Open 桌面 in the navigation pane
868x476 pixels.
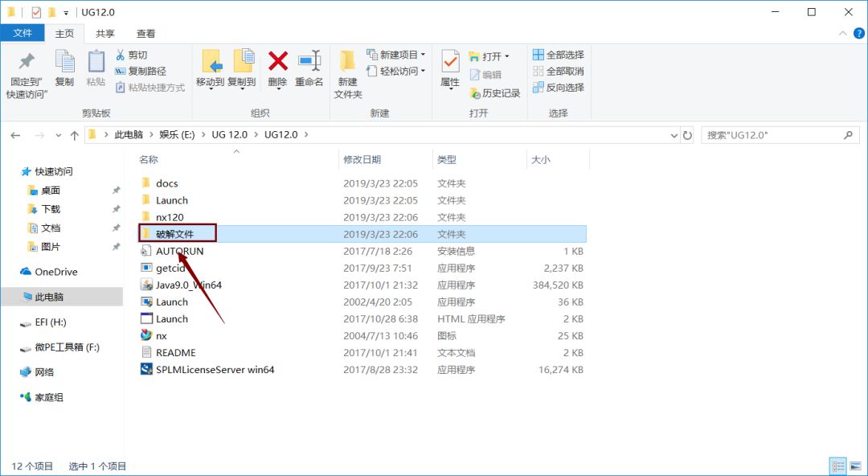pyautogui.click(x=51, y=191)
